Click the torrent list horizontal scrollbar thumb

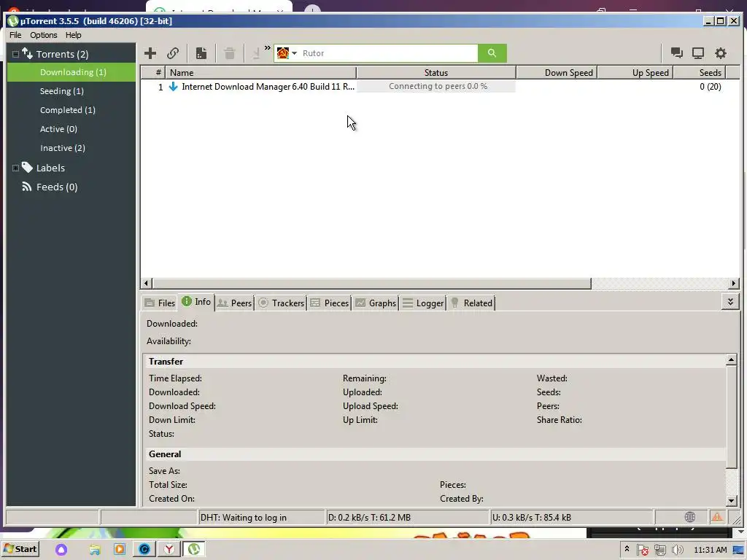click(371, 284)
